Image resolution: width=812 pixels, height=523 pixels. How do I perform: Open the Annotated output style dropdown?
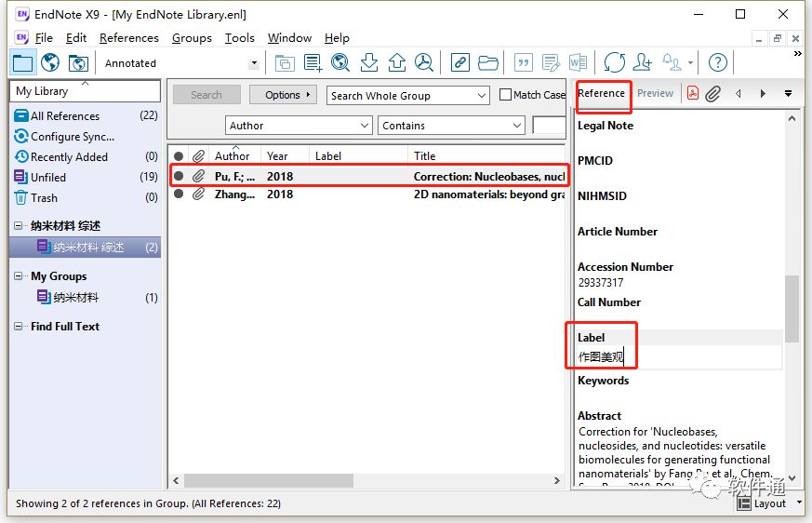tap(253, 63)
